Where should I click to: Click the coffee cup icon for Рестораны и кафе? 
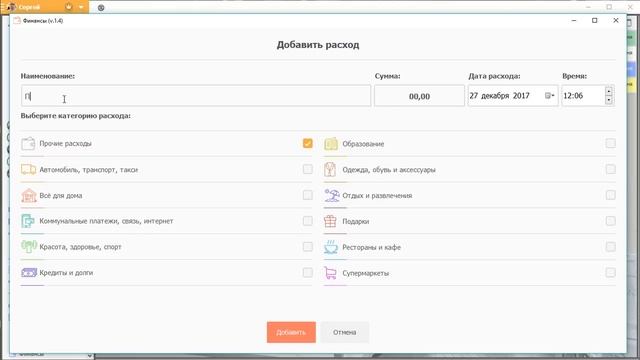pos(331,247)
